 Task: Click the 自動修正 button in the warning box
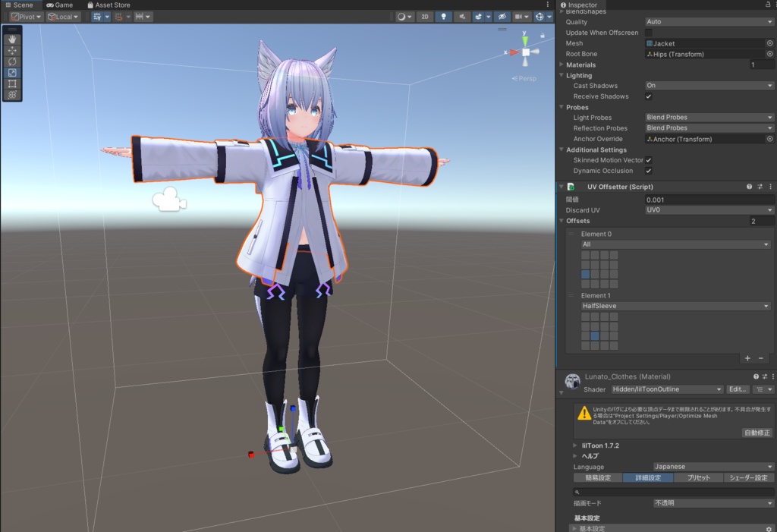pos(757,432)
